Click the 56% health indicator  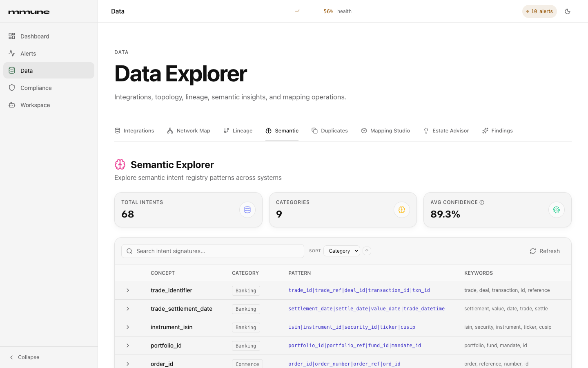pos(337,11)
